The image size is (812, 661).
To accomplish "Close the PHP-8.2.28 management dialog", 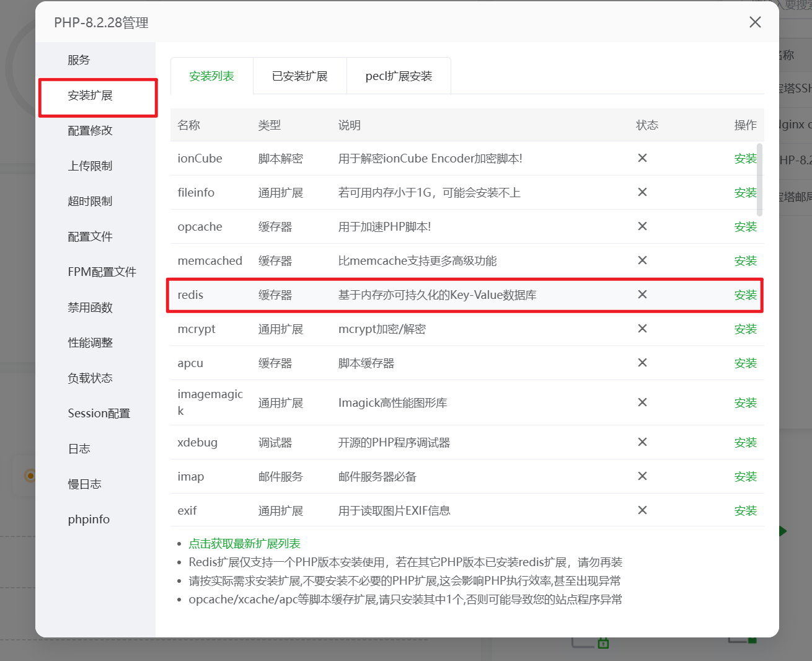I will (755, 22).
